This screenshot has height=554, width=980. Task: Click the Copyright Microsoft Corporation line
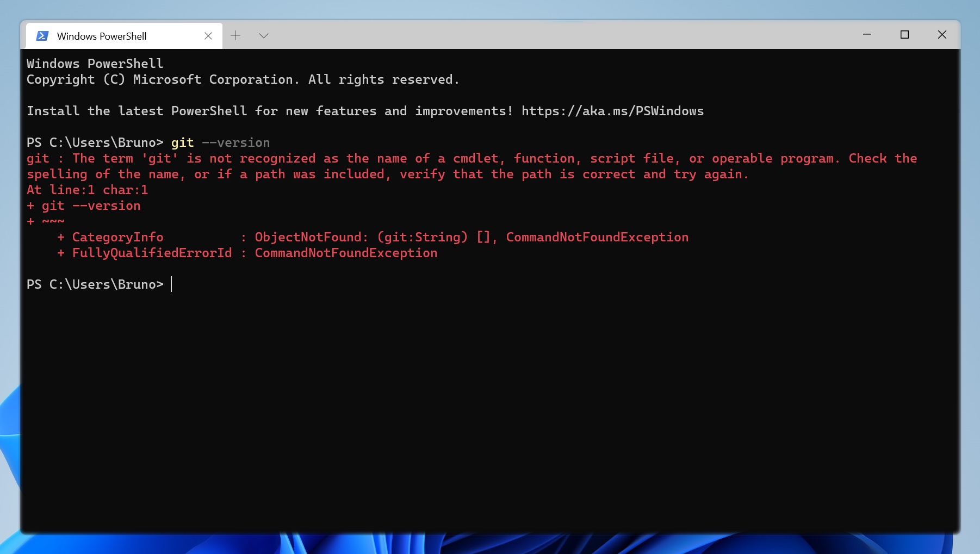pos(242,79)
